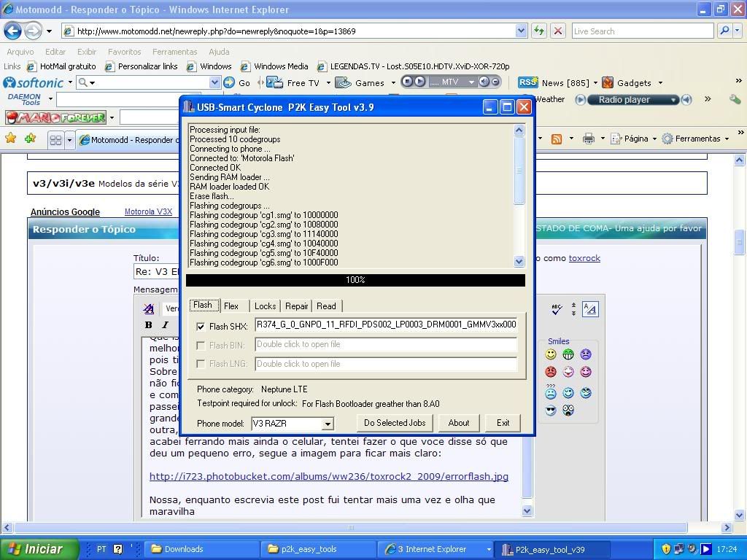Click the Mario Forever toolbar logo

[55, 117]
